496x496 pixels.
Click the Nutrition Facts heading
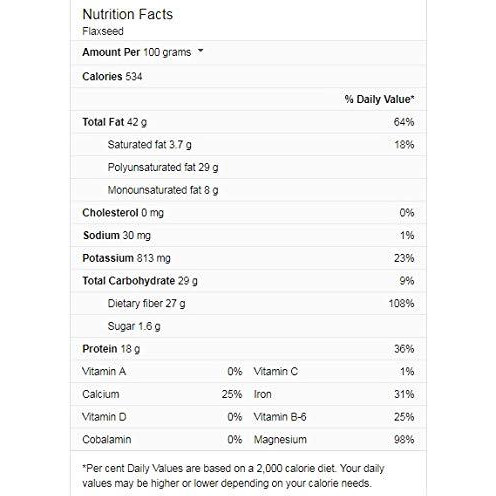[128, 14]
